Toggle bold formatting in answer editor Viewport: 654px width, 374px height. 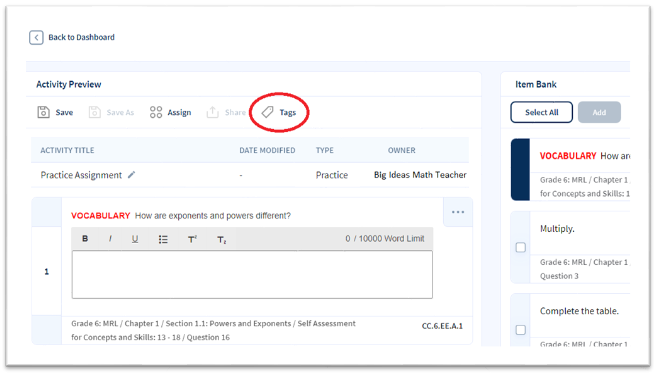click(x=85, y=239)
